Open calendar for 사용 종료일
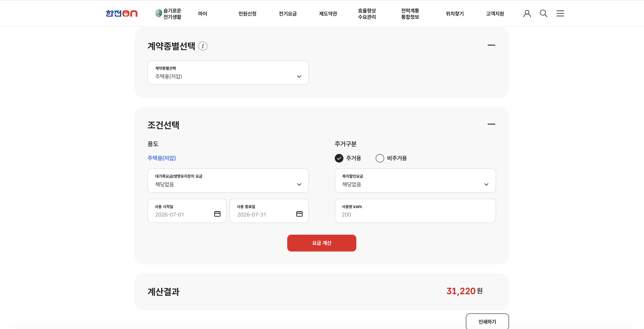 299,214
